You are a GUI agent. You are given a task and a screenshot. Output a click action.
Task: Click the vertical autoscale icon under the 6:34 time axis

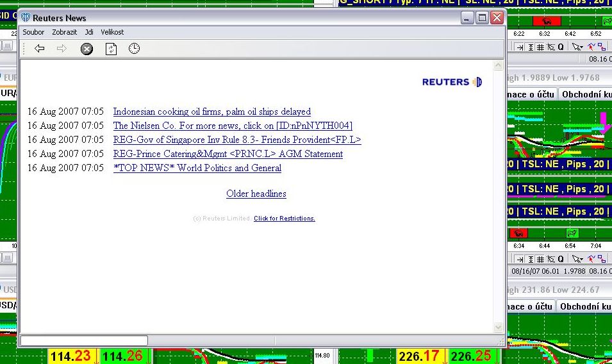pyautogui.click(x=531, y=259)
